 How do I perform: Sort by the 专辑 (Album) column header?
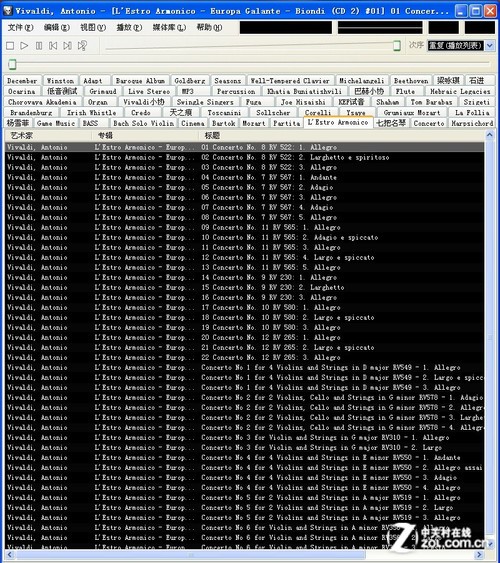[x=145, y=135]
